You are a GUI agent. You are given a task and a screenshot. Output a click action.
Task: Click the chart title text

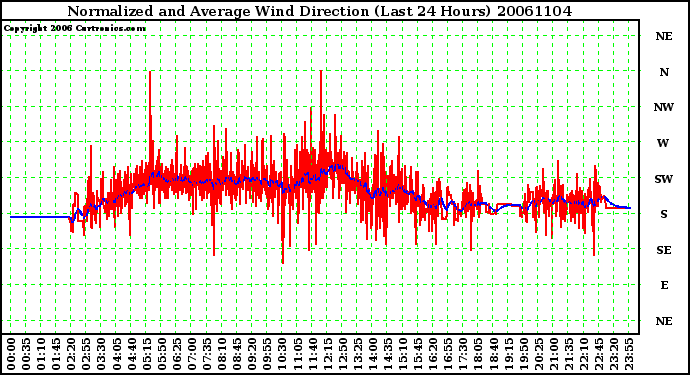tap(320, 11)
